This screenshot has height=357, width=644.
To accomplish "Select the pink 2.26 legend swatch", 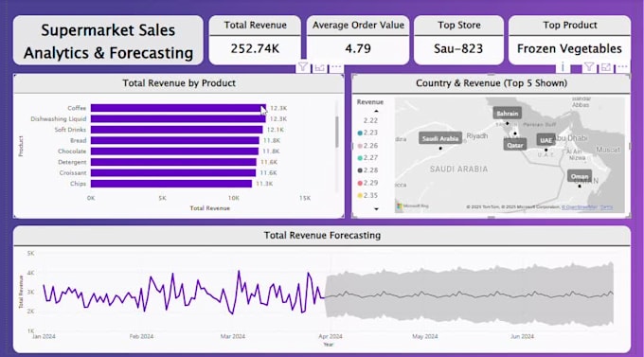I will pos(360,146).
